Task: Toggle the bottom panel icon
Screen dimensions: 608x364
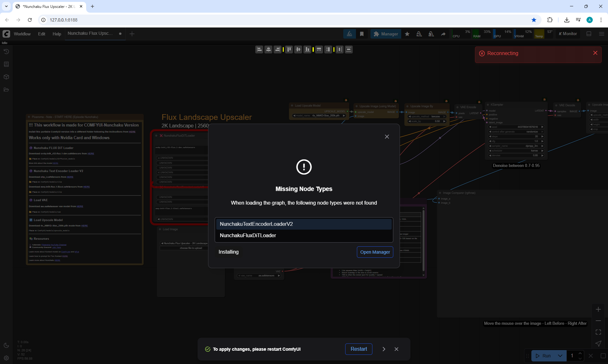Action: pyautogui.click(x=589, y=34)
